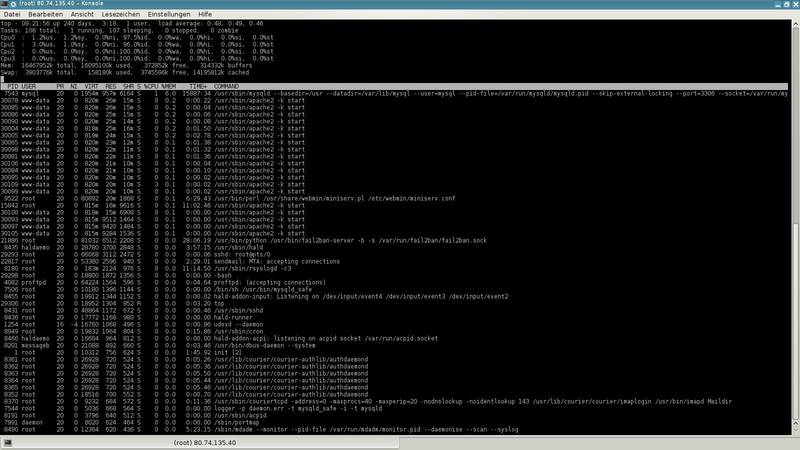Click the Cpu2 usage line

[x=137, y=52]
